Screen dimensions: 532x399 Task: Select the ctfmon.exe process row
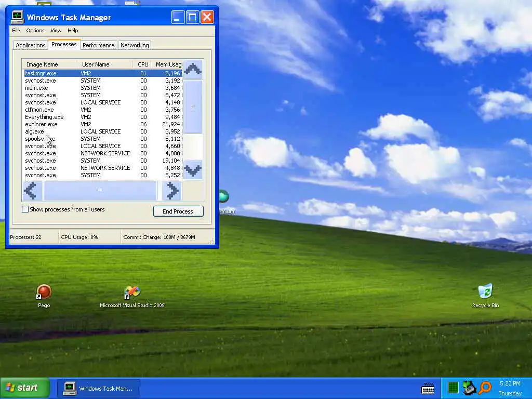click(103, 110)
